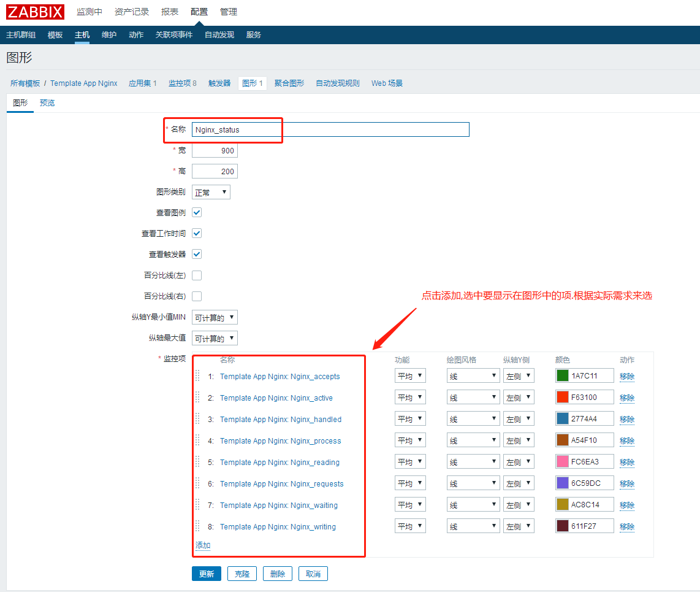
Task: Uncheck the 查看触发器 checkbox
Action: (197, 254)
